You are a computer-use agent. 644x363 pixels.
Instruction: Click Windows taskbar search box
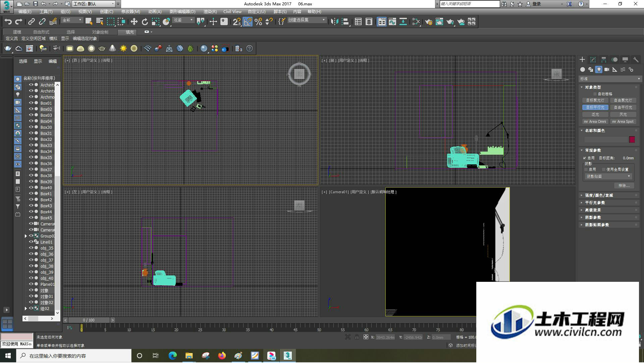74,356
